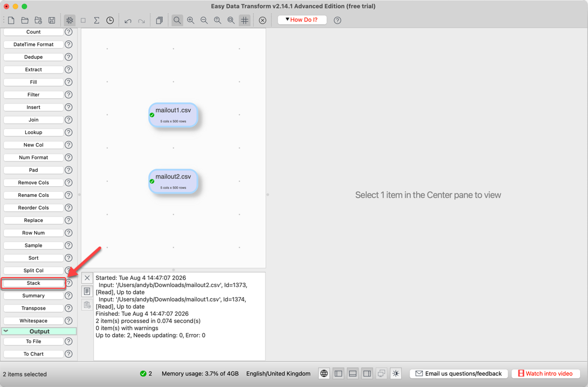The height and width of the screenshot is (387, 588).
Task: Click the stop square icon in toolbar
Action: pos(83,20)
